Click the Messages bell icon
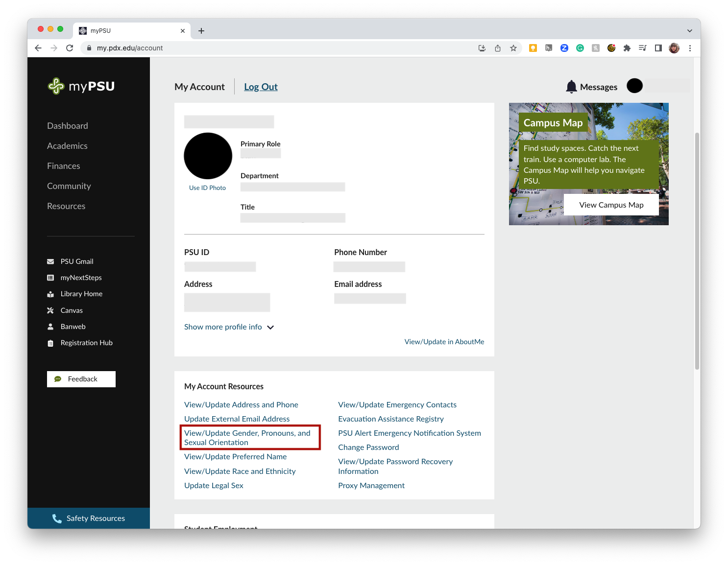 coord(571,87)
